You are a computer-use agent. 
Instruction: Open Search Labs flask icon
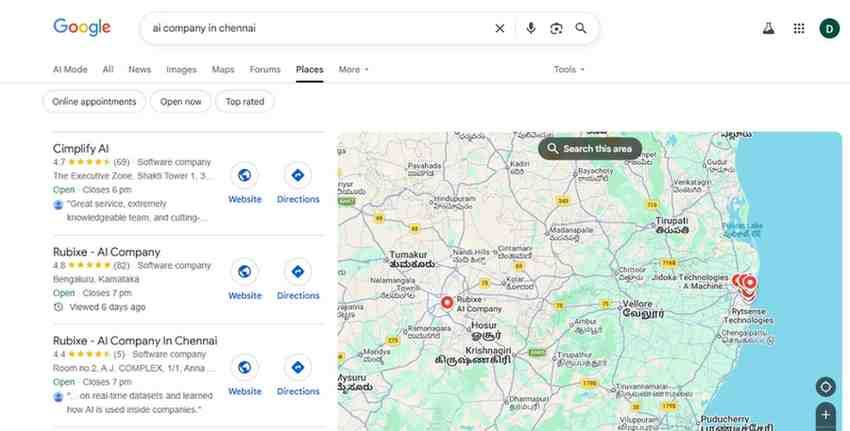(x=769, y=28)
